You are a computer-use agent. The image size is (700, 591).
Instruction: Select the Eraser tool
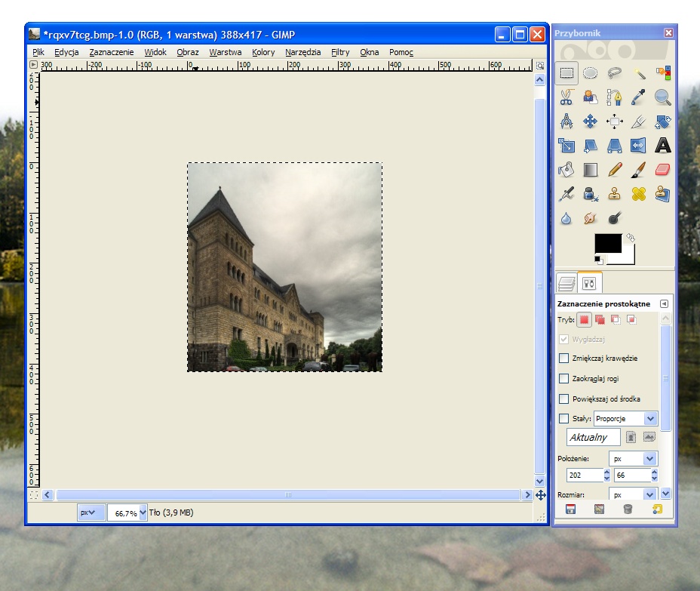click(662, 170)
